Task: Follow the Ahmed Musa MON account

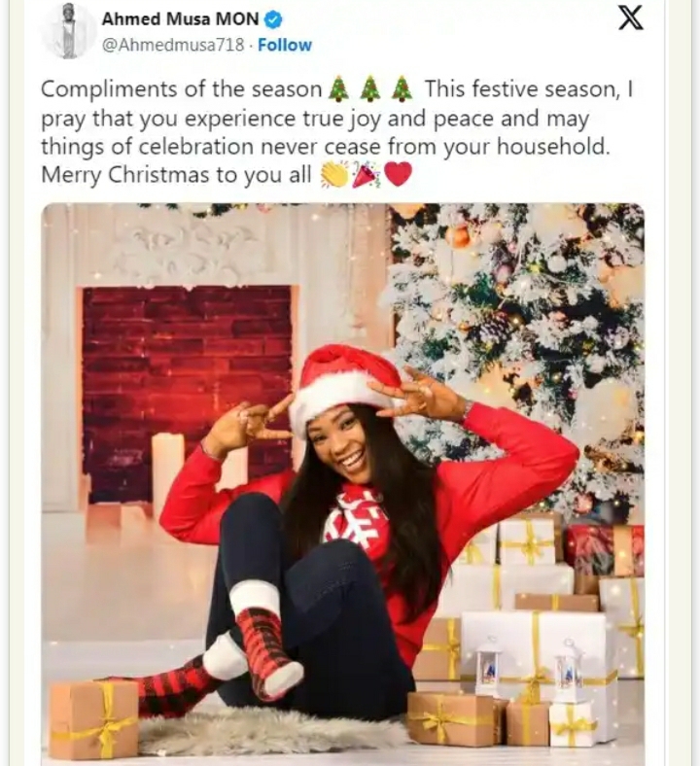Action: tap(285, 45)
